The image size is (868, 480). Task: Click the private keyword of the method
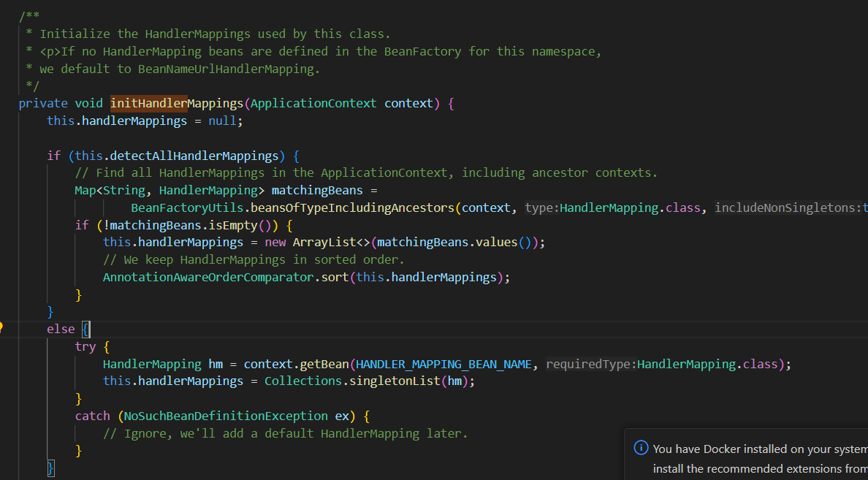coord(43,104)
